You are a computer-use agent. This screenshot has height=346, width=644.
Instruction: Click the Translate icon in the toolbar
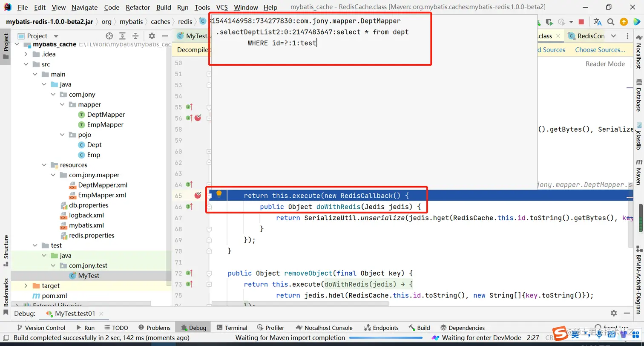coord(598,22)
